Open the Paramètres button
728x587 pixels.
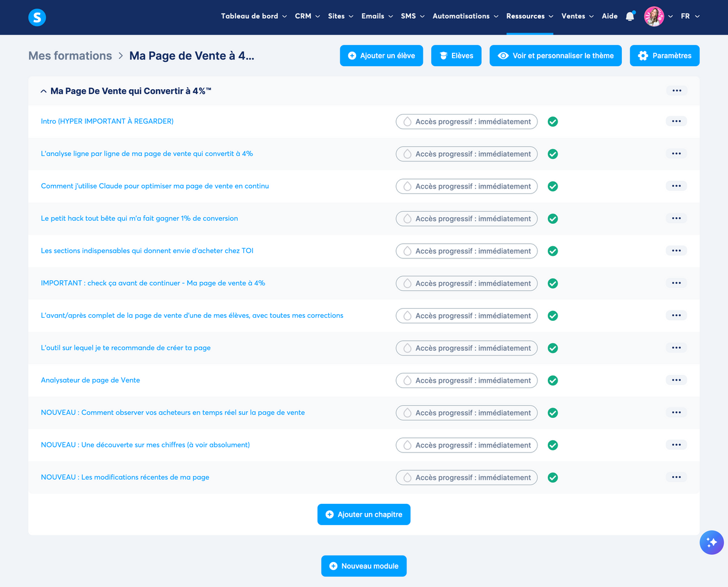tap(665, 56)
